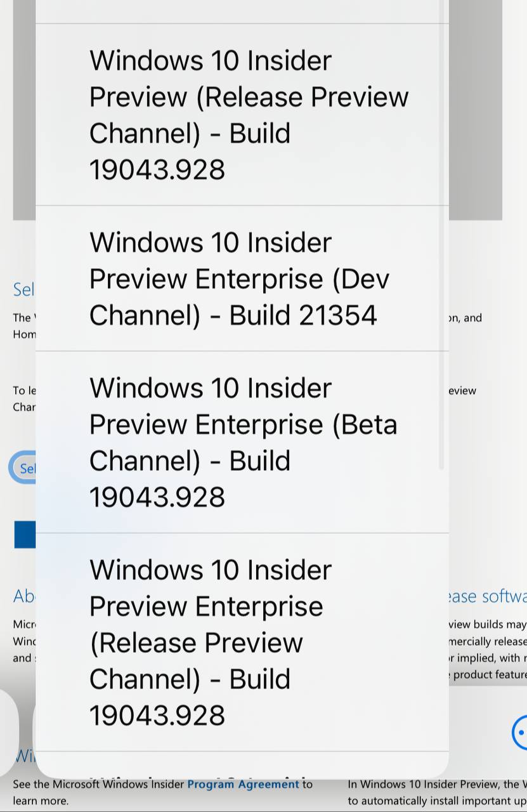This screenshot has width=527, height=812.
Task: Choose Insider Preview Enterprise (Dev Channel) Build 21354
Action: 242,278
